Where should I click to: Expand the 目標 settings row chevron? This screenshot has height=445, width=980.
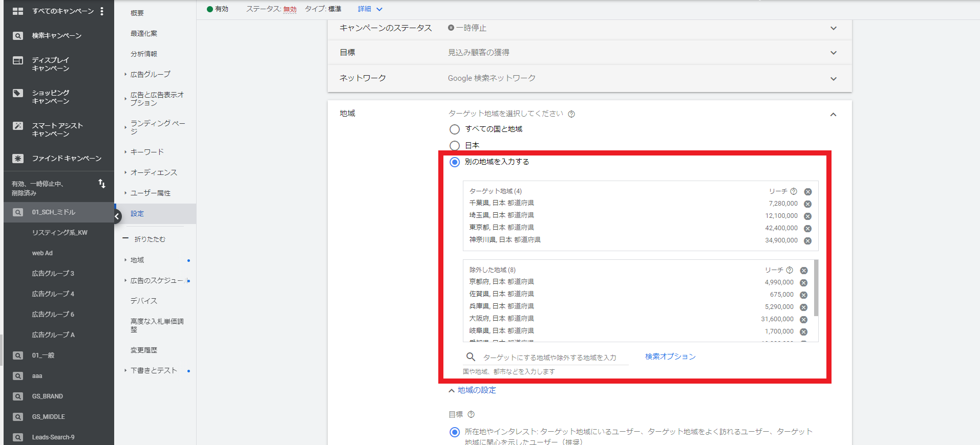(x=834, y=53)
